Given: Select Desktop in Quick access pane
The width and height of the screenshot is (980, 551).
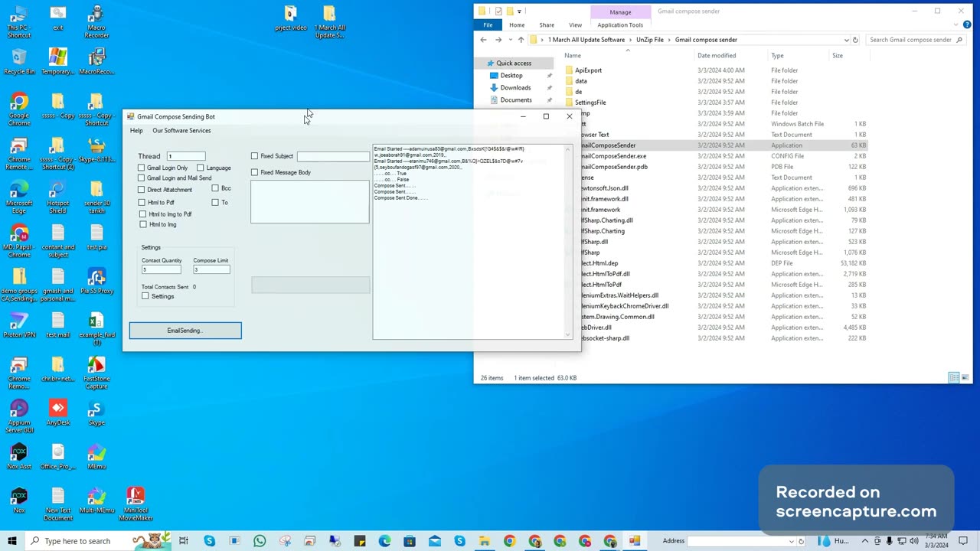Looking at the screenshot, I should click(511, 76).
